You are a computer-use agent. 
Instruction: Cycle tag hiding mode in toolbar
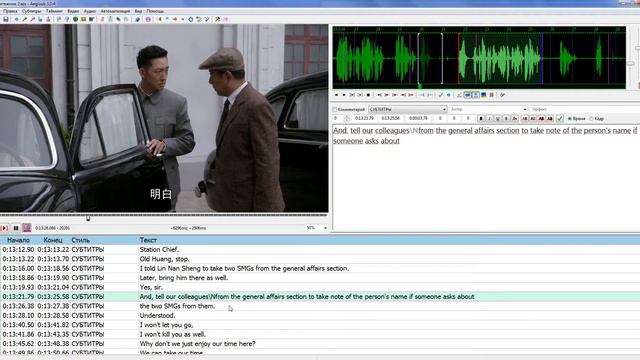(x=226, y=19)
